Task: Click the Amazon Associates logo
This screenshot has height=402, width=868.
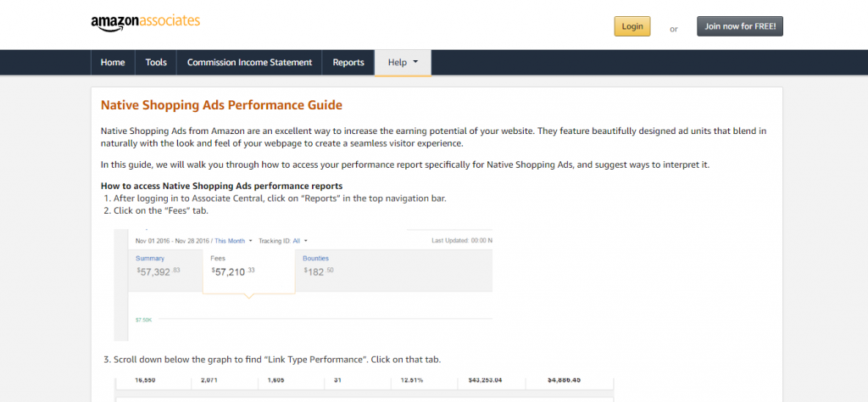Action: 145,23
